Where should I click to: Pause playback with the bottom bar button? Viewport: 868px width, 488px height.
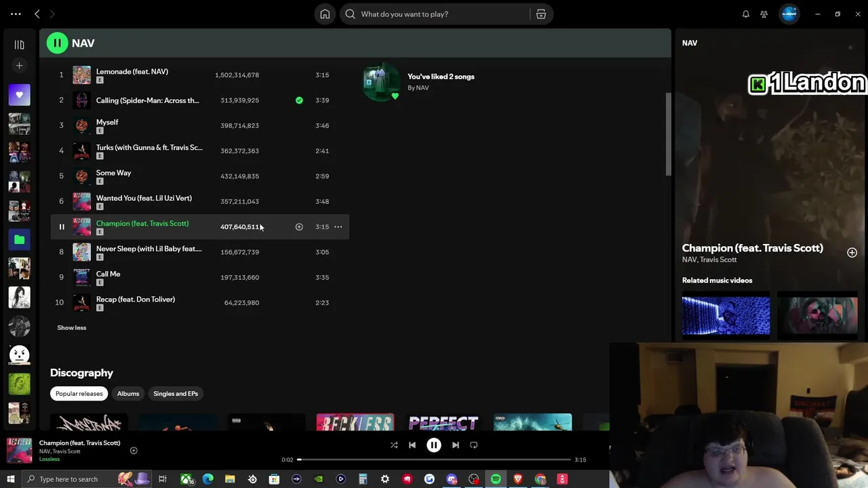(x=434, y=445)
